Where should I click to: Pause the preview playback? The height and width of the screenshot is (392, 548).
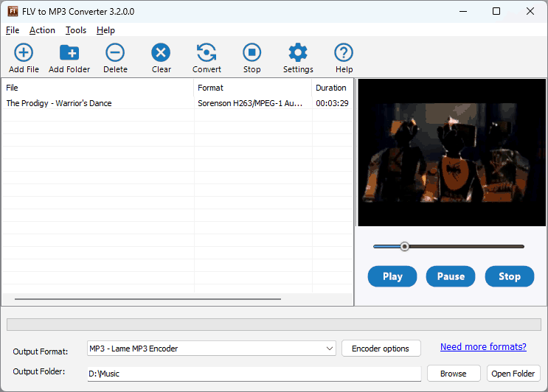451,276
